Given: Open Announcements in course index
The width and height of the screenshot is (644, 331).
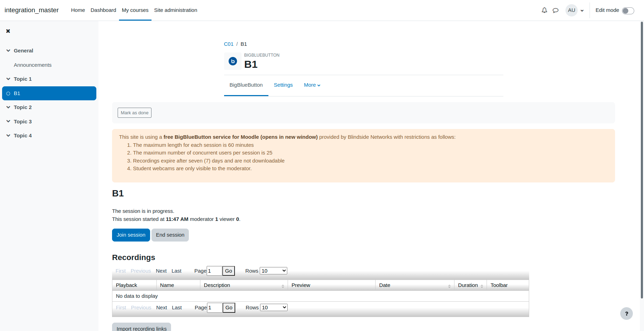Looking at the screenshot, I should (x=32, y=65).
